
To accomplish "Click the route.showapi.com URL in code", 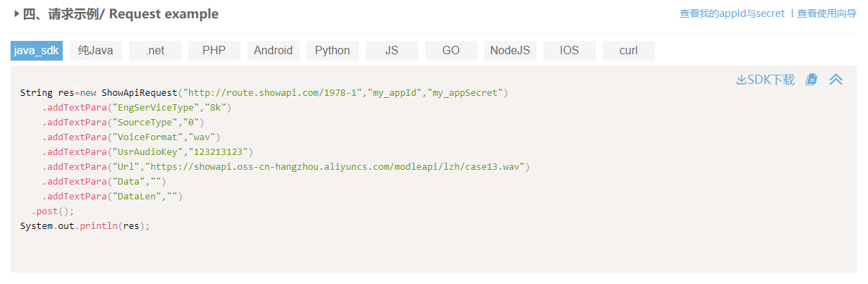I will pyautogui.click(x=273, y=92).
